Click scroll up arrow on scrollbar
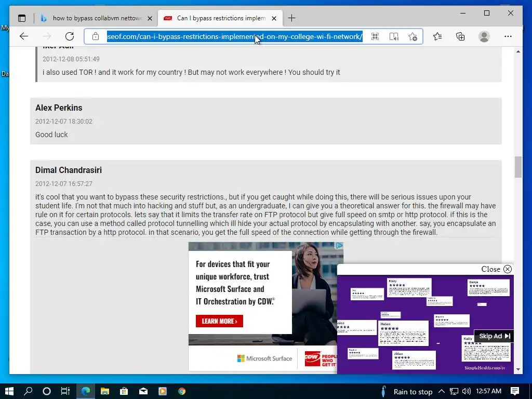The width and height of the screenshot is (532, 399). pyautogui.click(x=518, y=51)
